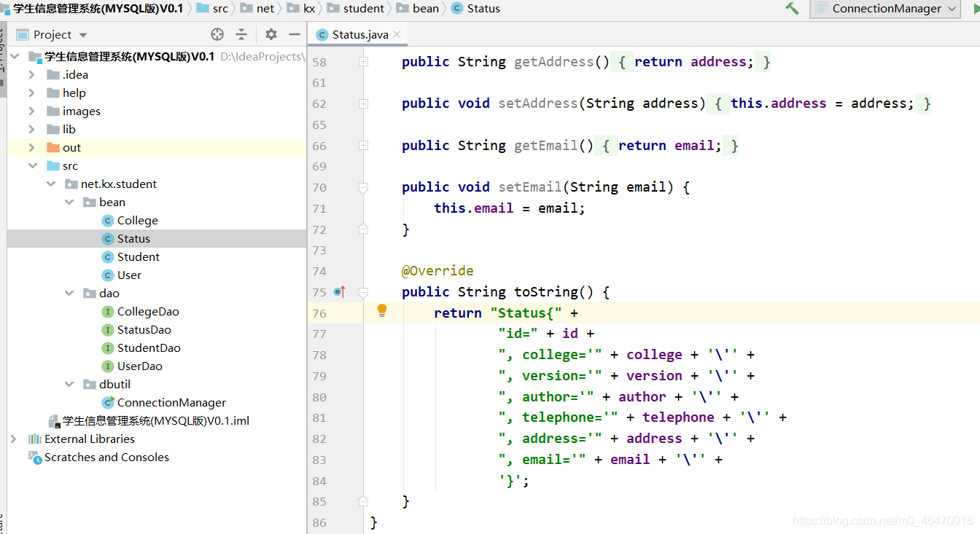The image size is (980, 534).
Task: Expand the .idea folder
Action: [31, 74]
